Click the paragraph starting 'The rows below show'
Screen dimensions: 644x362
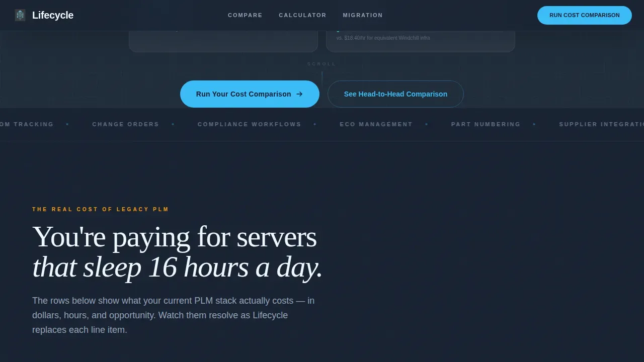click(x=174, y=315)
